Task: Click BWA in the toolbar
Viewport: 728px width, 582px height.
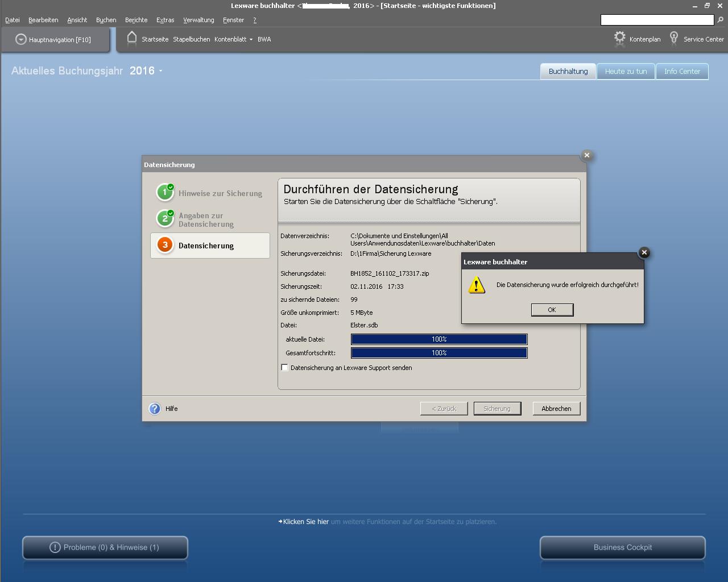Action: click(264, 40)
